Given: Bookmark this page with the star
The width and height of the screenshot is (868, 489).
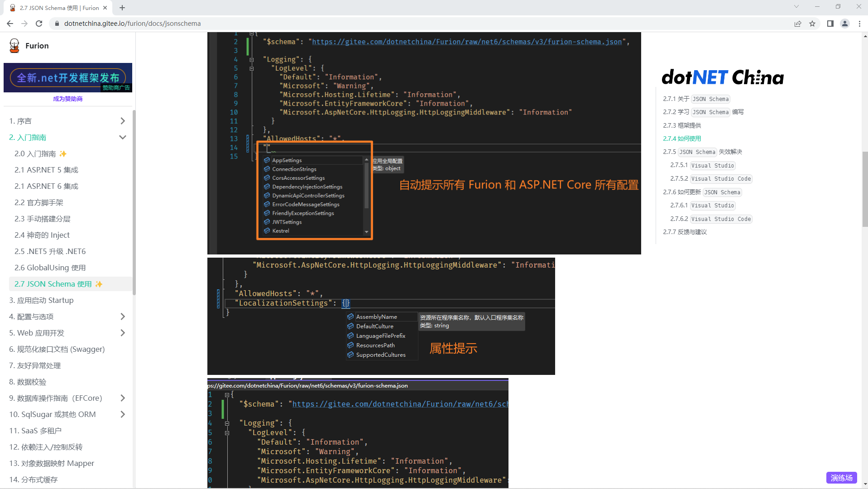Looking at the screenshot, I should click(x=812, y=24).
